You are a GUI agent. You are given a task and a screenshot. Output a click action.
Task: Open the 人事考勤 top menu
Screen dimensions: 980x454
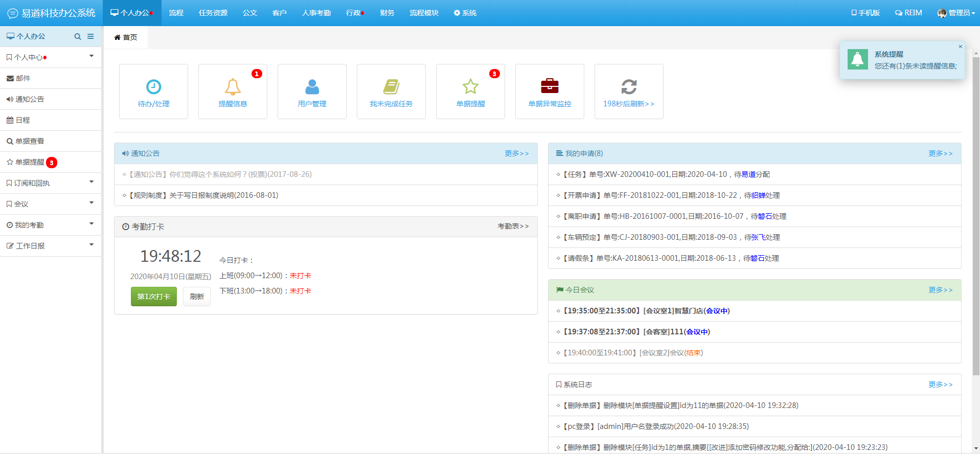[316, 13]
